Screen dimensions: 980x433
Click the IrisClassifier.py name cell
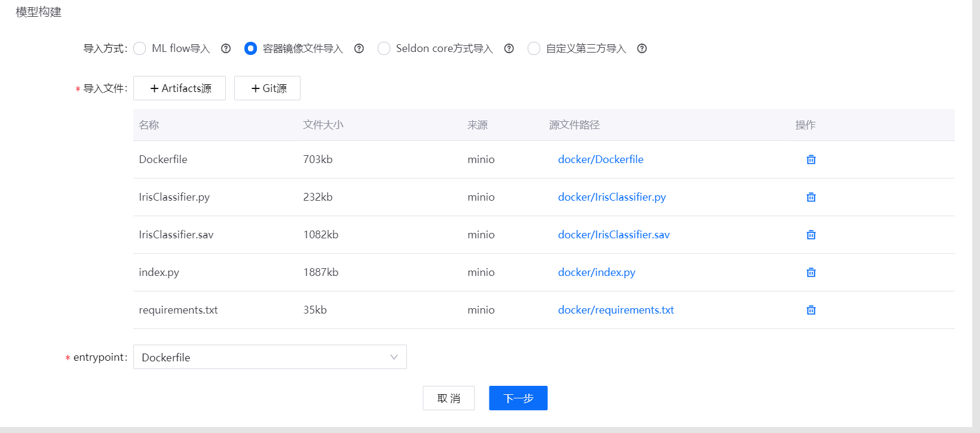(x=174, y=197)
